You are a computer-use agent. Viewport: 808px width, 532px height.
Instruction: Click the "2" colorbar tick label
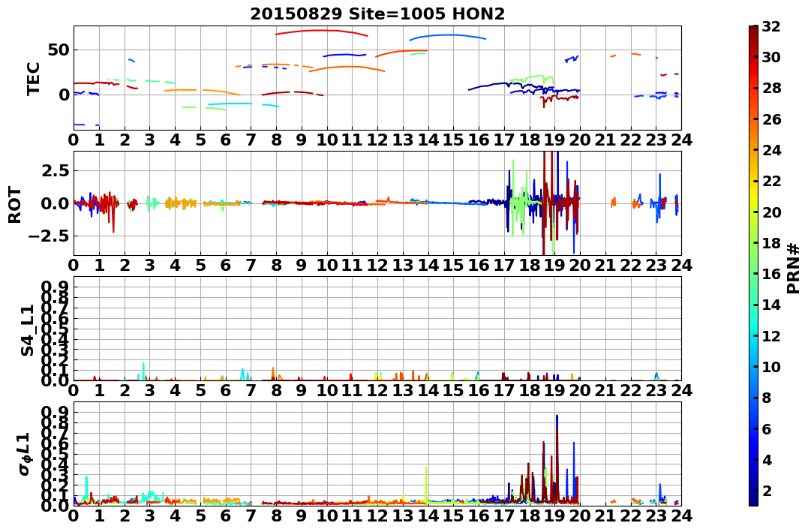766,490
